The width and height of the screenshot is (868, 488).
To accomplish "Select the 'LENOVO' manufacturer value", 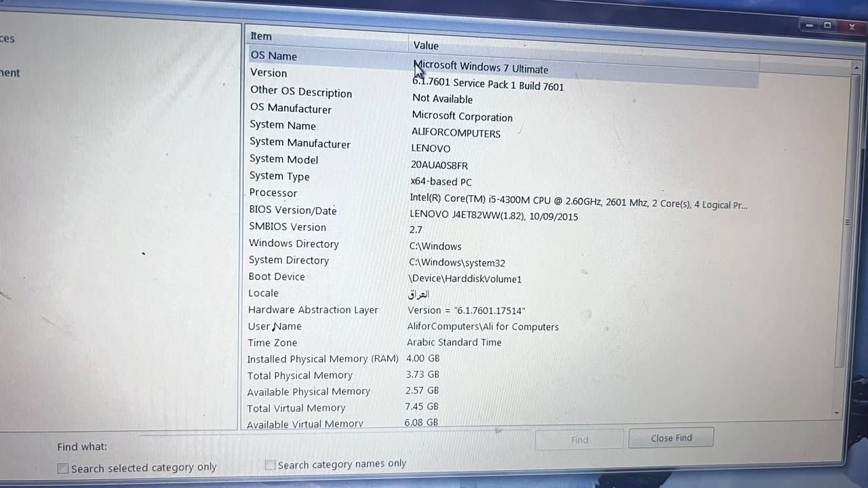I will [x=431, y=148].
